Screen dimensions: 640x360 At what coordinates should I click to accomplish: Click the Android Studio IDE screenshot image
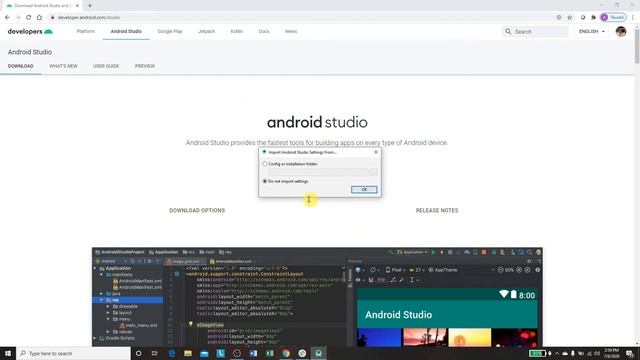click(x=317, y=297)
